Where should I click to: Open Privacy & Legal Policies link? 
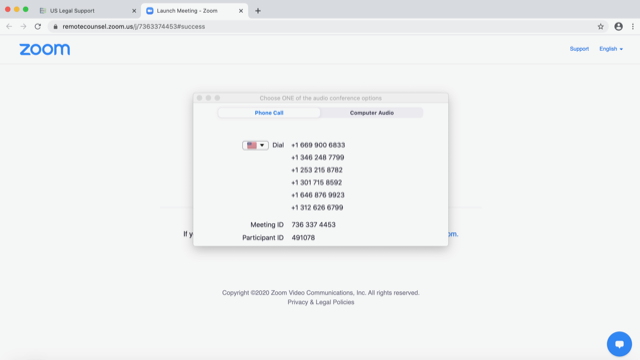click(x=321, y=302)
